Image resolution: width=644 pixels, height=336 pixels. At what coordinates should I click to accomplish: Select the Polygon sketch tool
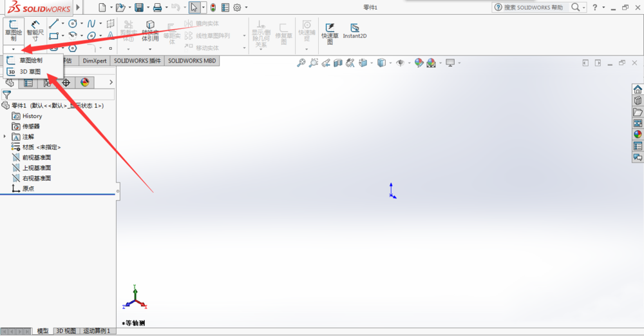73,48
